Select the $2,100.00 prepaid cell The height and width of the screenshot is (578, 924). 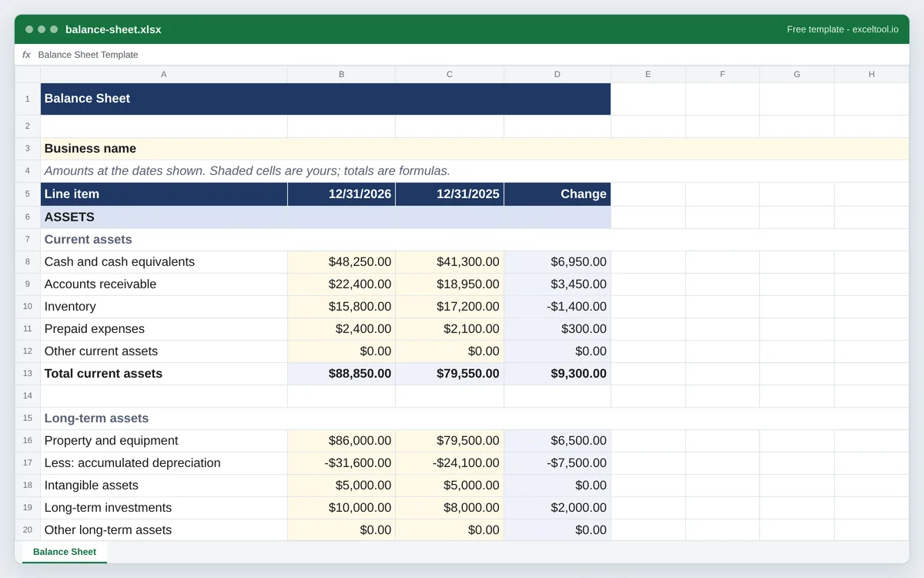(450, 329)
